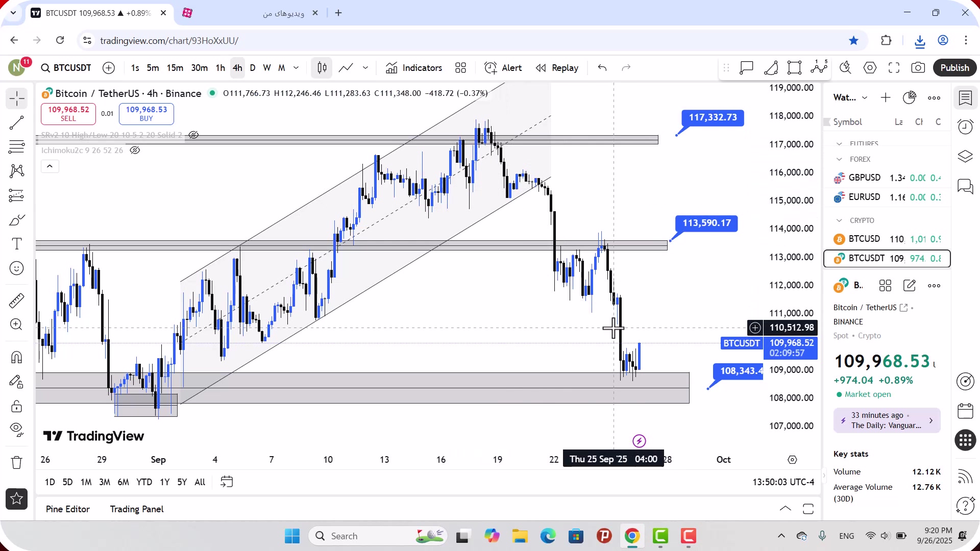This screenshot has width=980, height=551.
Task: Publish the chart idea
Action: [955, 68]
